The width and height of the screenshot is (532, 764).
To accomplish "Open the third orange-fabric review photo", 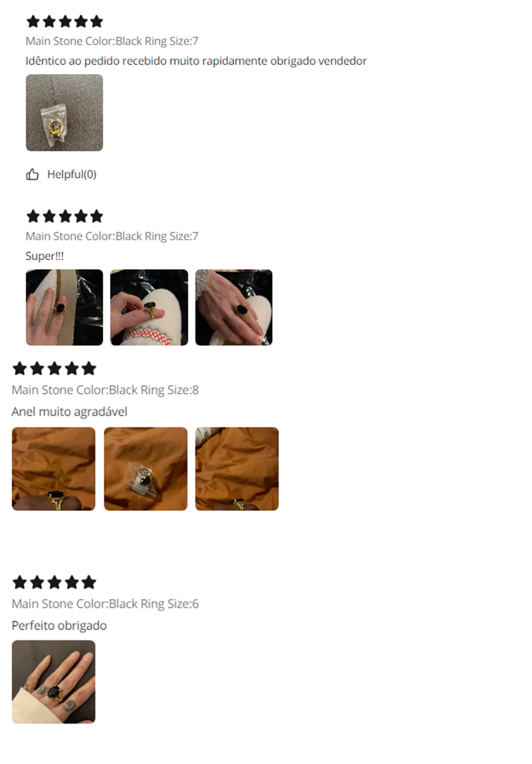I will [x=237, y=469].
